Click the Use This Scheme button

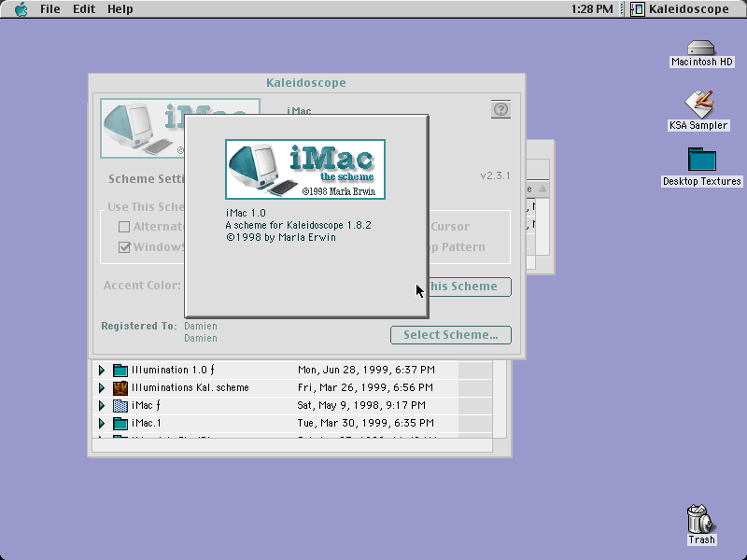point(470,287)
